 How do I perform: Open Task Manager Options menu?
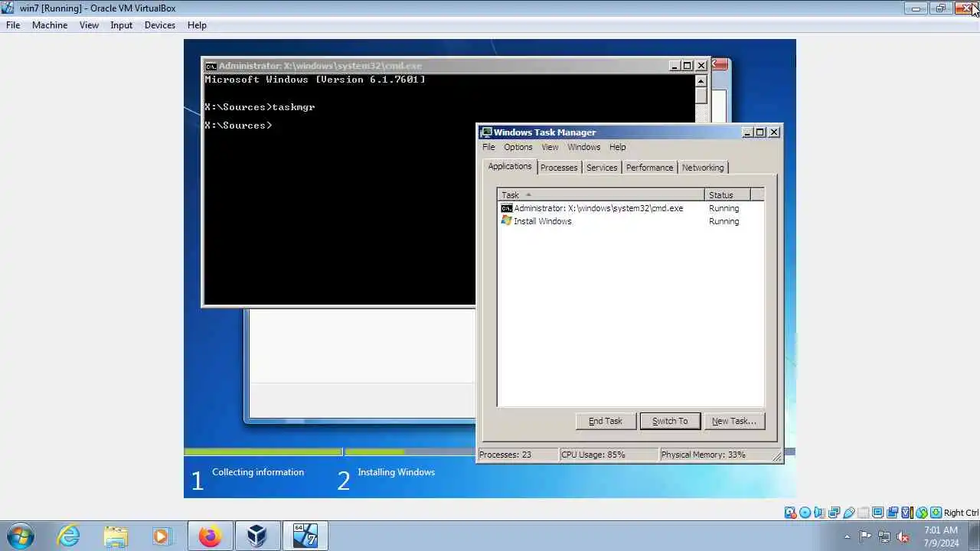pyautogui.click(x=518, y=147)
